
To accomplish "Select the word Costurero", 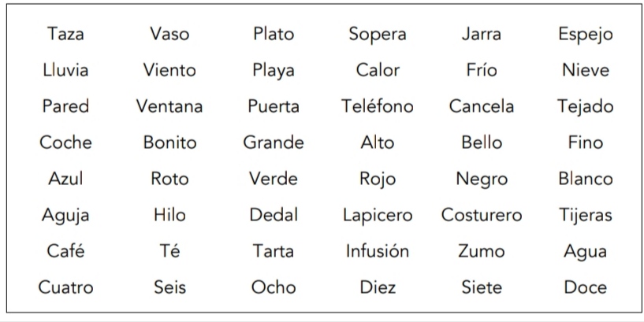I will click(x=482, y=214).
